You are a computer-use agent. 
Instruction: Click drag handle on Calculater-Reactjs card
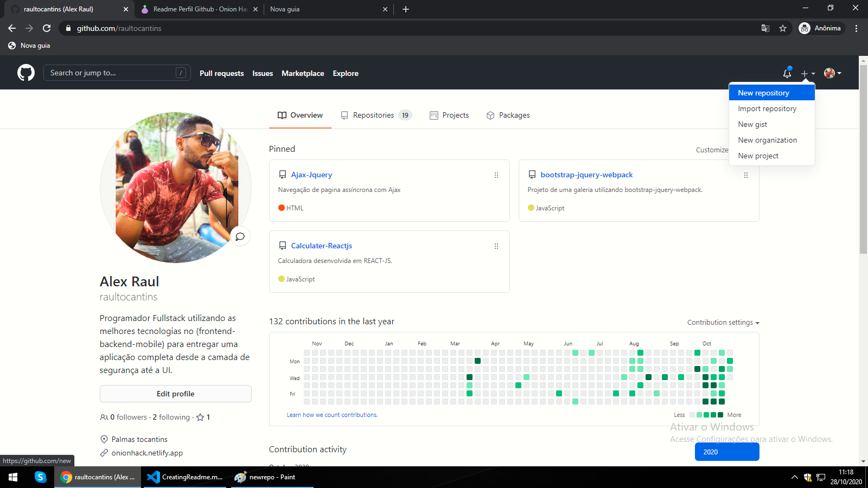pyautogui.click(x=496, y=246)
